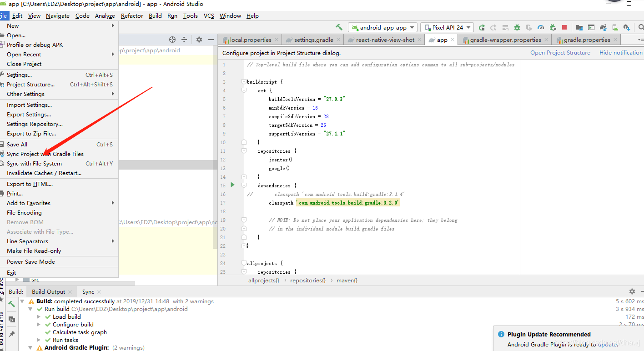Viewport: 644px width, 351px height.
Task: Click the red Stop icon
Action: click(564, 27)
